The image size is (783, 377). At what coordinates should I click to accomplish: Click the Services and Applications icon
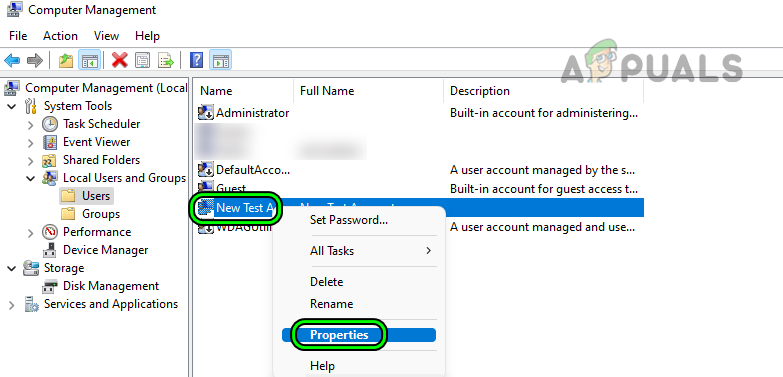[x=31, y=304]
